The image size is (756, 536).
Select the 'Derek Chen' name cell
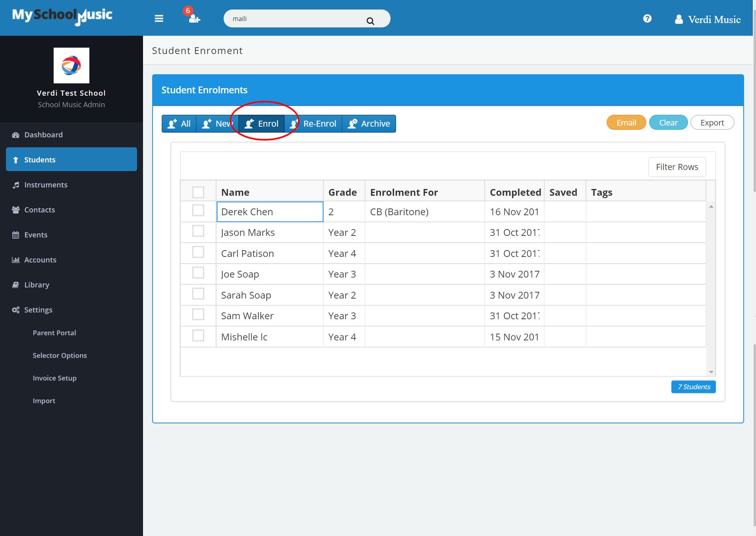[270, 212]
